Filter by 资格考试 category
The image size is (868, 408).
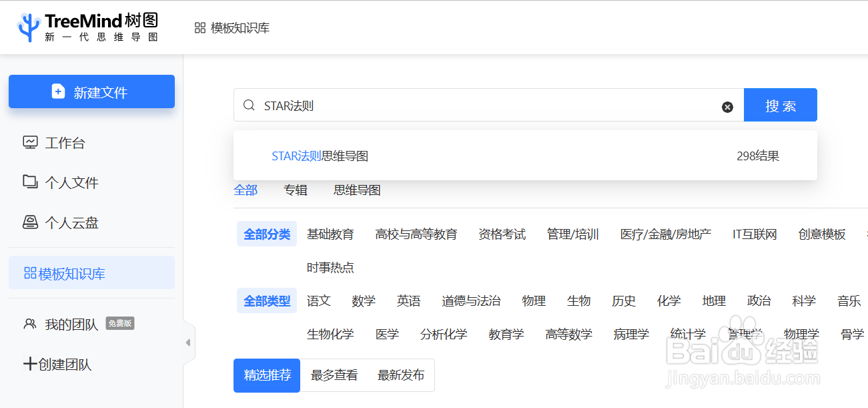tap(502, 234)
